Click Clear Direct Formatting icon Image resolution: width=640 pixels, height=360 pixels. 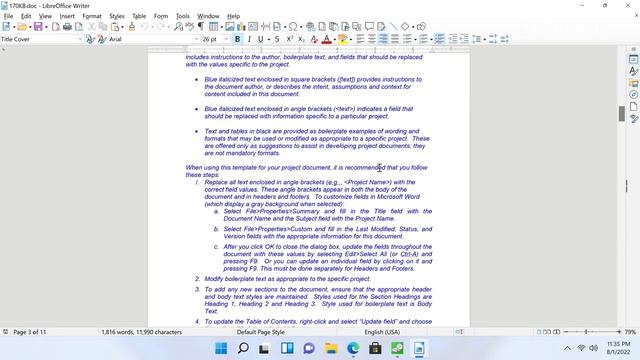pyautogui.click(x=313, y=39)
